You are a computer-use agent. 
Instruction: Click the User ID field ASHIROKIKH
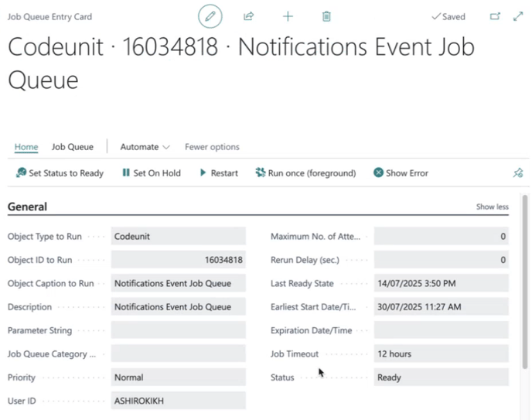pos(178,401)
